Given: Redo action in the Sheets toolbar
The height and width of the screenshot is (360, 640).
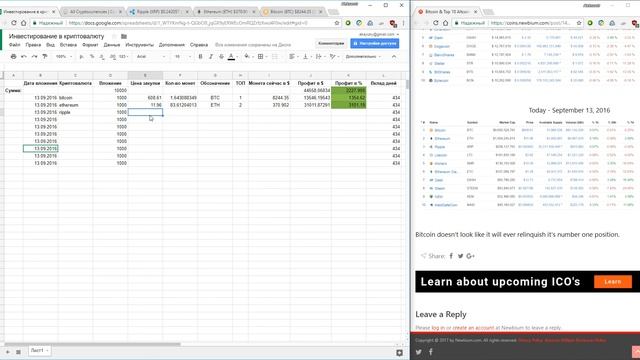Looking at the screenshot, I should pos(34,56).
